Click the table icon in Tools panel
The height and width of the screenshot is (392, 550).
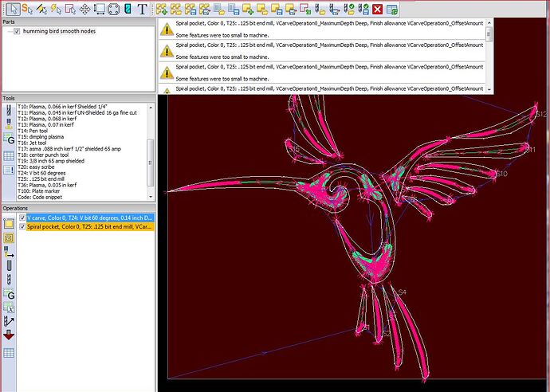[x=9, y=155]
